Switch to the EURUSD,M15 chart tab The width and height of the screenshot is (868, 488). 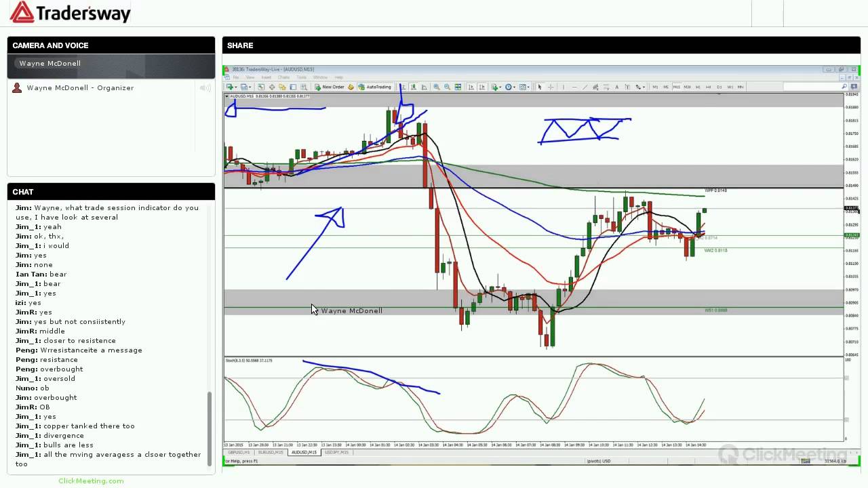[270, 452]
